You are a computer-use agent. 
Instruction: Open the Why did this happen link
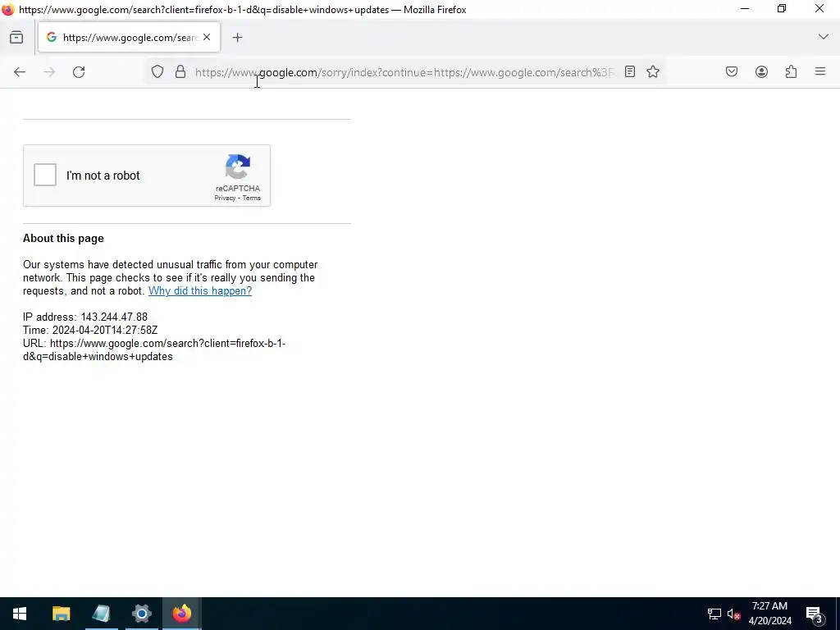[x=200, y=291]
